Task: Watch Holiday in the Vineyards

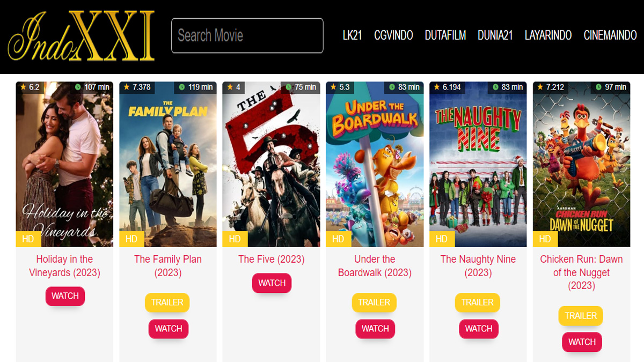Action: pyautogui.click(x=65, y=296)
